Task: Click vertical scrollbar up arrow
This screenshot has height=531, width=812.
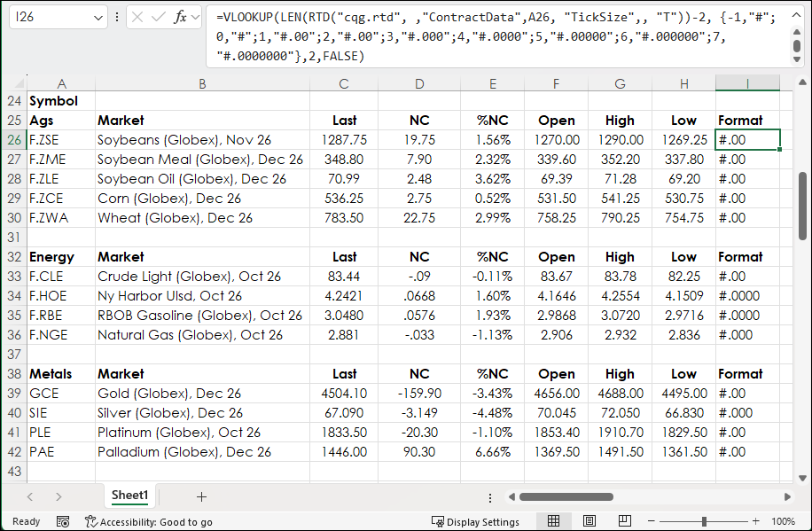Action: (x=802, y=82)
